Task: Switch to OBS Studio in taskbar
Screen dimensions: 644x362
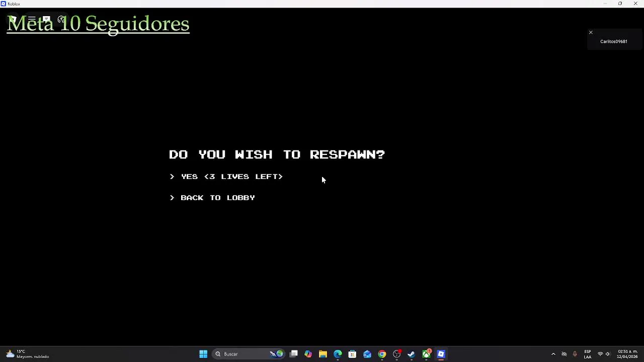Action: tap(397, 354)
